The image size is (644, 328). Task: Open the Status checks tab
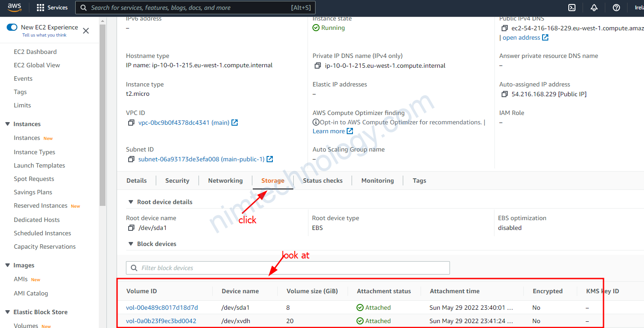click(x=323, y=180)
